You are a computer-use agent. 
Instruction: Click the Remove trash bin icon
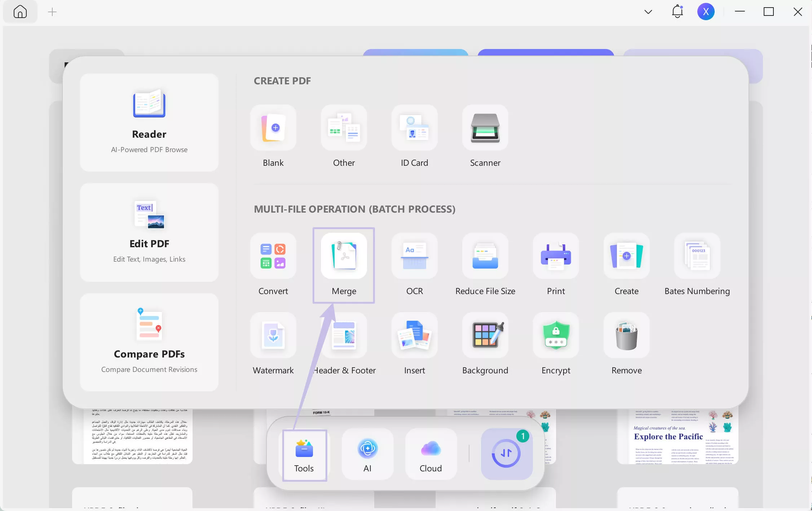(626, 336)
